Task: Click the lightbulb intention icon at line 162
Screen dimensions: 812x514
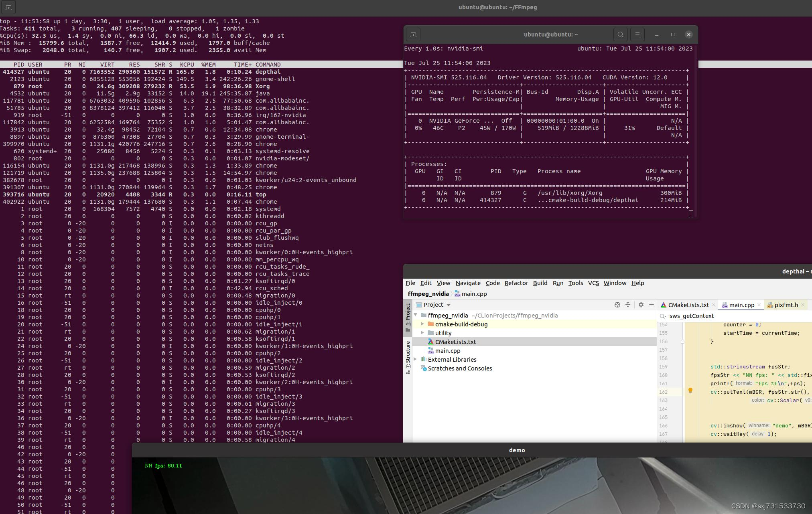Action: (690, 391)
